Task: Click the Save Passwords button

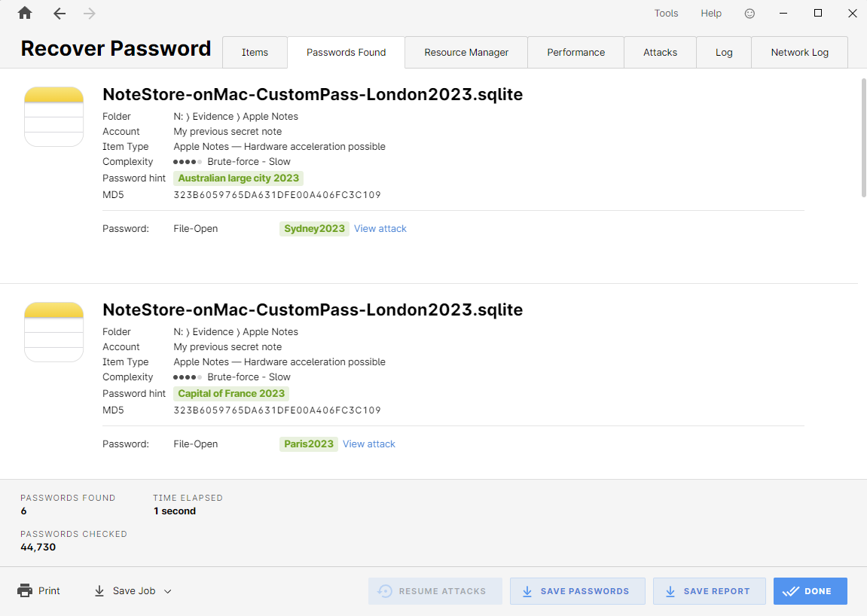Action: pos(577,591)
